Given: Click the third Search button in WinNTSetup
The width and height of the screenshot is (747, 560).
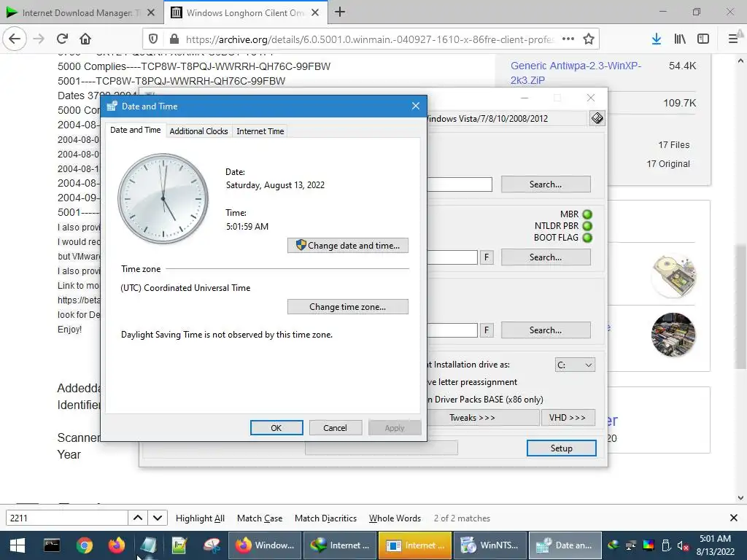Looking at the screenshot, I should 546,330.
